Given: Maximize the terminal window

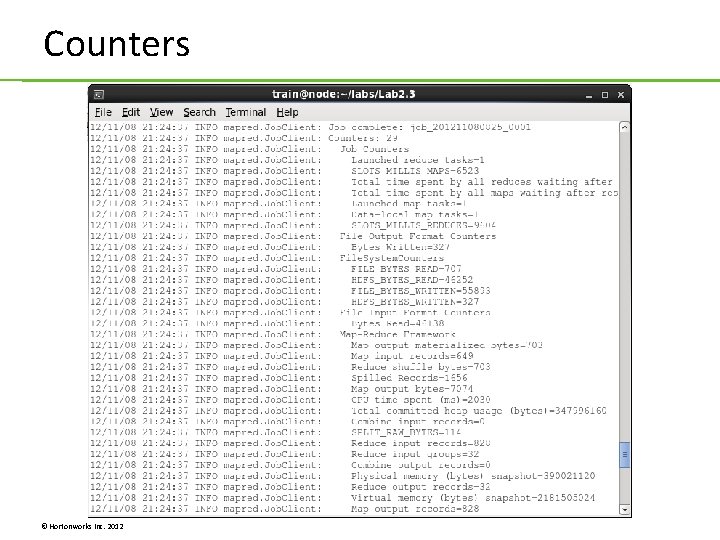Looking at the screenshot, I should coord(605,95).
